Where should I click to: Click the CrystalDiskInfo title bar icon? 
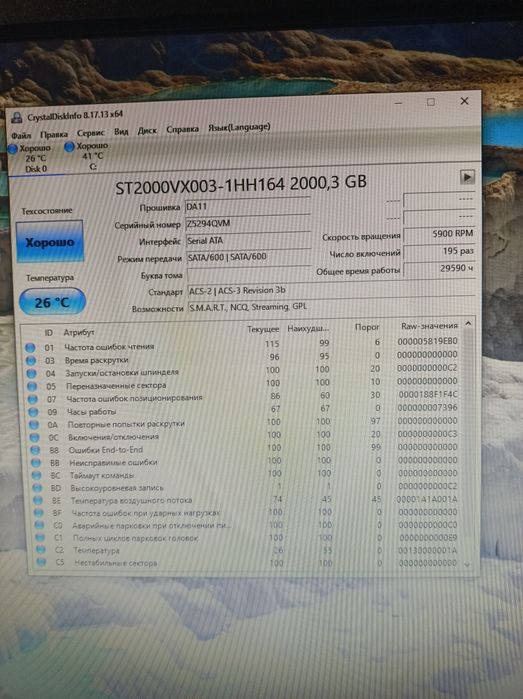click(x=17, y=118)
